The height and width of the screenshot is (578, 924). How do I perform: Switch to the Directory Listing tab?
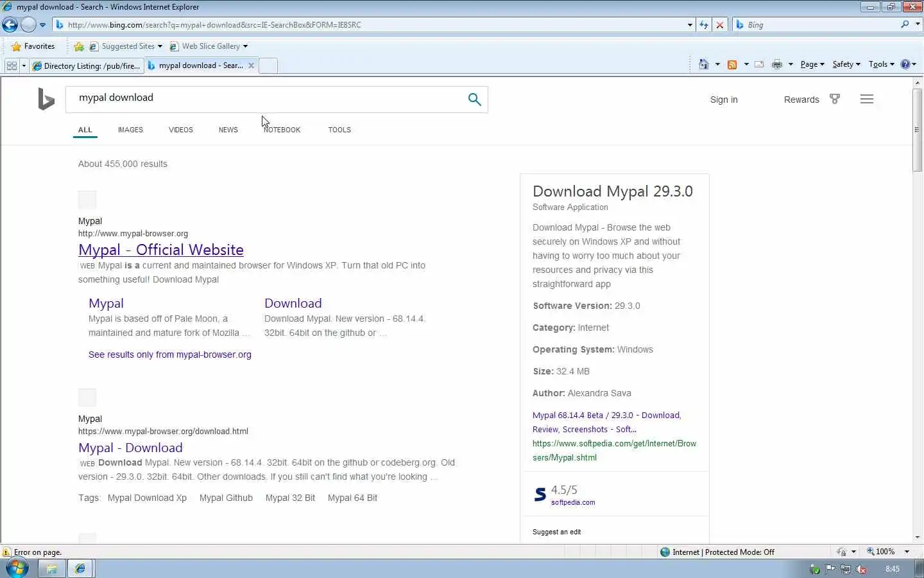[86, 66]
